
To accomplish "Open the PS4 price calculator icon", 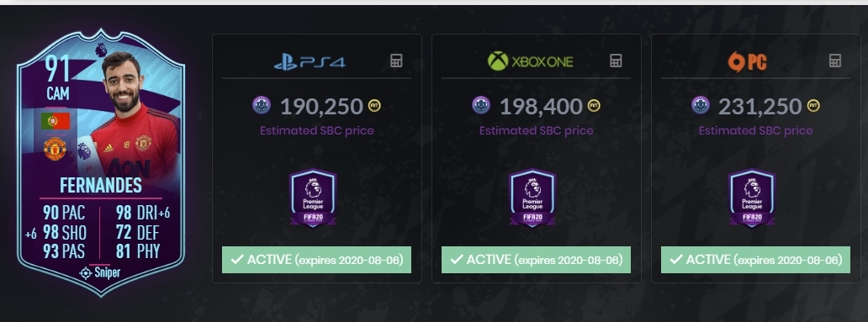I will click(x=396, y=61).
